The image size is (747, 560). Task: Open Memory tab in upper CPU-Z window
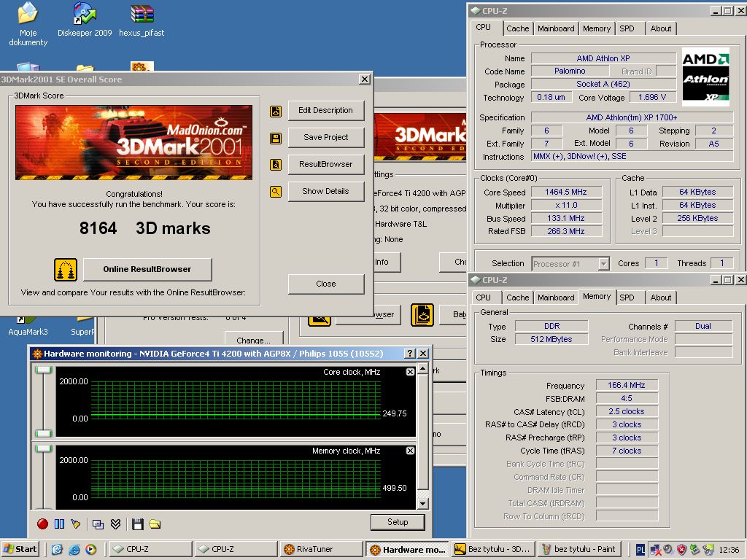tap(597, 28)
